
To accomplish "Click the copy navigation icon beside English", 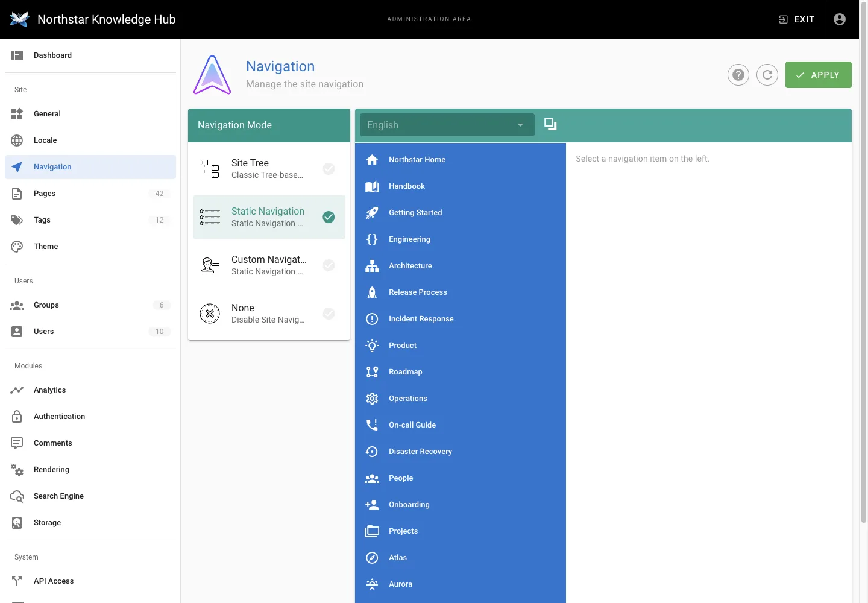I will click(x=550, y=125).
